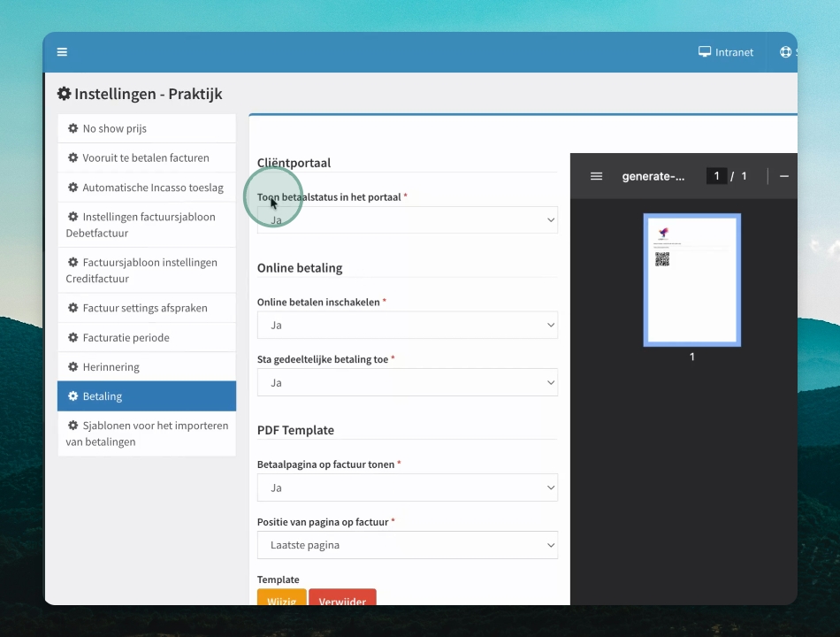This screenshot has width=840, height=637.
Task: Click the Intranet link in the header
Action: [x=726, y=52]
